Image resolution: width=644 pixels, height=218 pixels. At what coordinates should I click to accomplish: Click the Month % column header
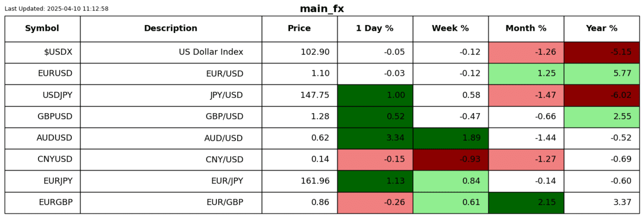tap(526, 28)
